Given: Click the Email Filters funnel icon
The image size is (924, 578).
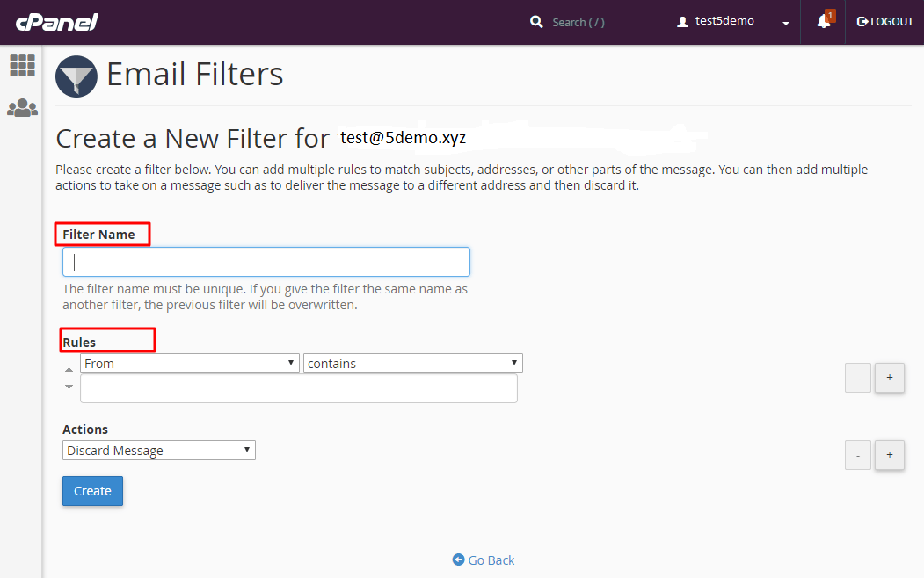Looking at the screenshot, I should pyautogui.click(x=76, y=76).
